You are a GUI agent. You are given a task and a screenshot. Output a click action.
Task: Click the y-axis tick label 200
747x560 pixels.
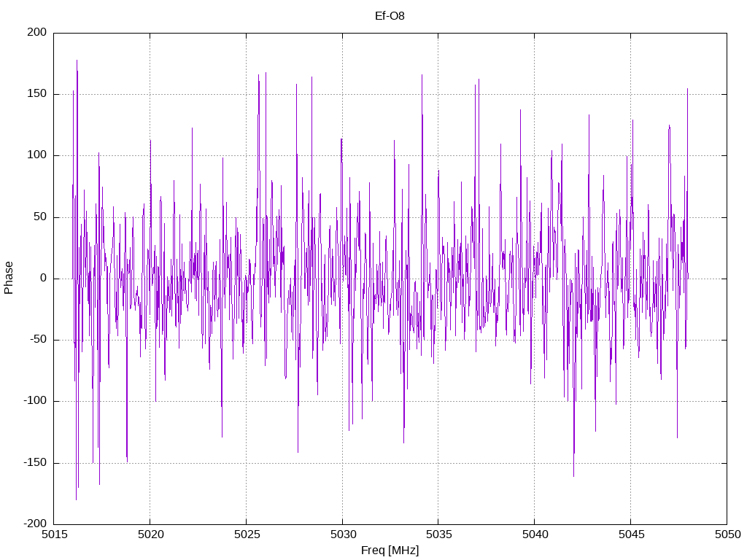37,32
